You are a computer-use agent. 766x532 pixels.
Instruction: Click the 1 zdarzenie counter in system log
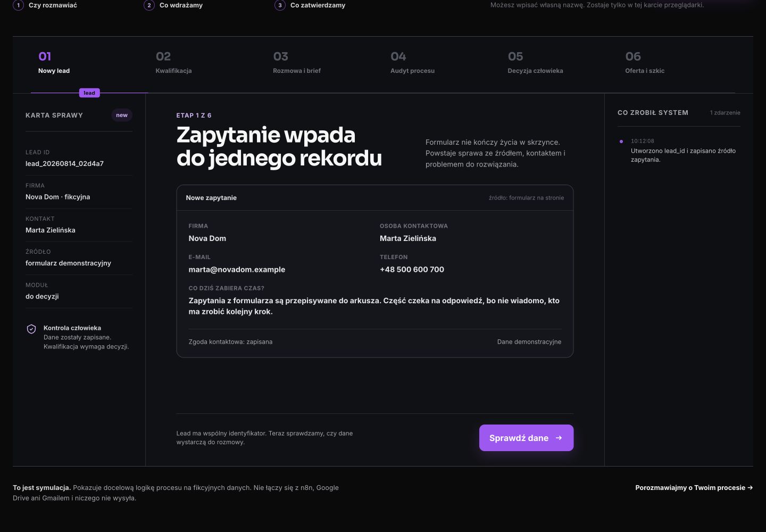725,113
